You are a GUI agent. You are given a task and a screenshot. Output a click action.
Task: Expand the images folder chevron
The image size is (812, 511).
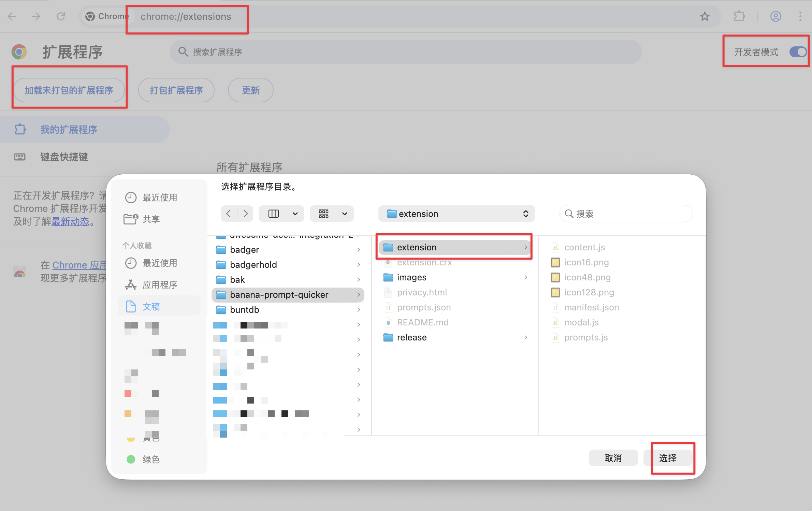click(x=526, y=277)
